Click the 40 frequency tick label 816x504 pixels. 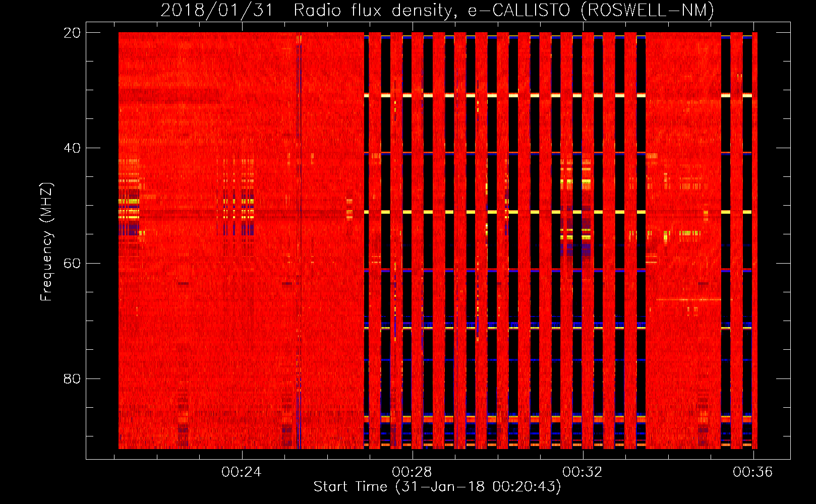point(72,148)
